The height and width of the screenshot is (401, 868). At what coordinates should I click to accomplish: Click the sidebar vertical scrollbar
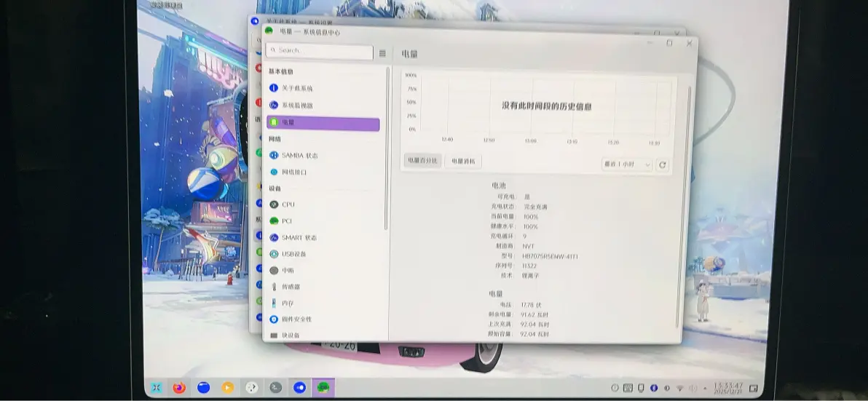click(387, 148)
